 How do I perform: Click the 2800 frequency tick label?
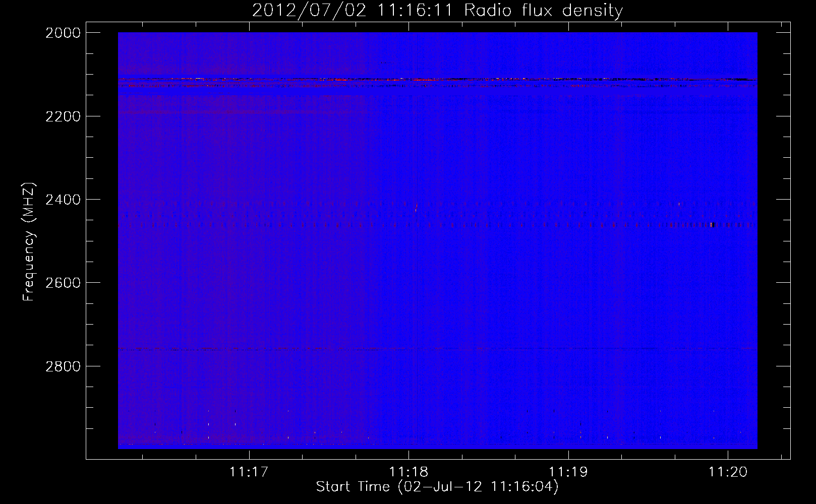click(x=63, y=366)
